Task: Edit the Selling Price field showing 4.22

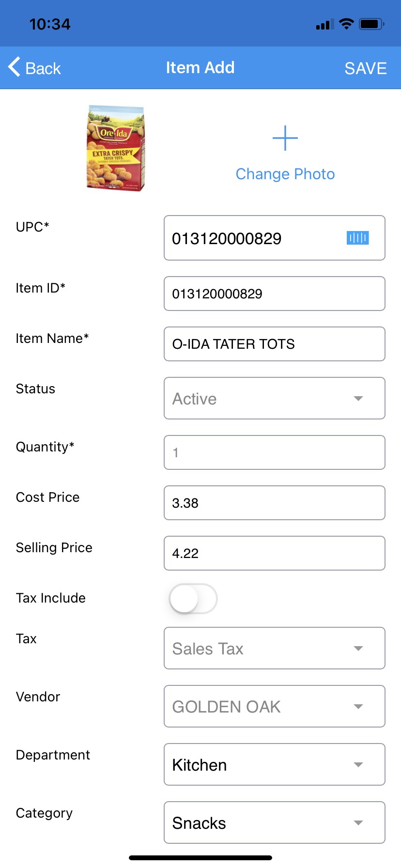Action: point(274,553)
